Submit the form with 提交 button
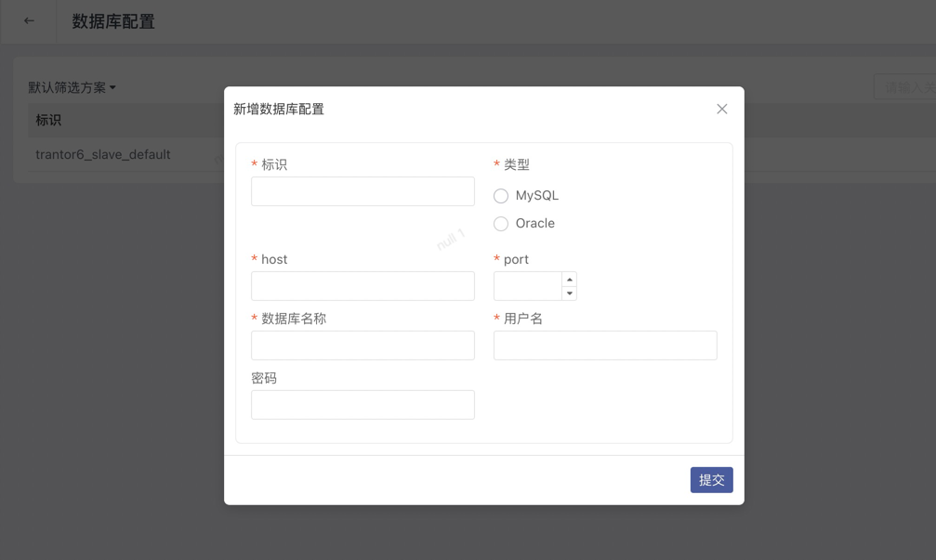Image resolution: width=936 pixels, height=560 pixels. tap(712, 480)
